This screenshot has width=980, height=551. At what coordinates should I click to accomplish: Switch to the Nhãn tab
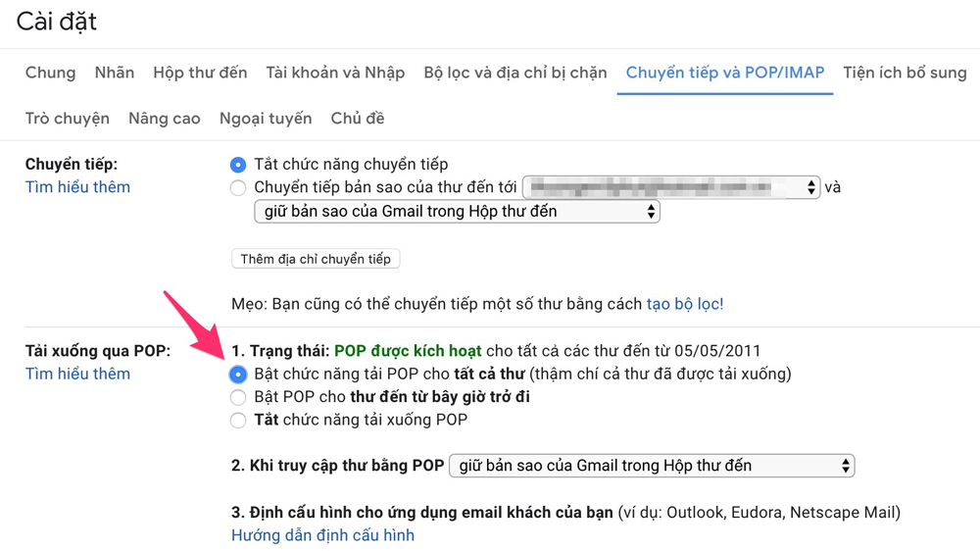click(x=115, y=73)
